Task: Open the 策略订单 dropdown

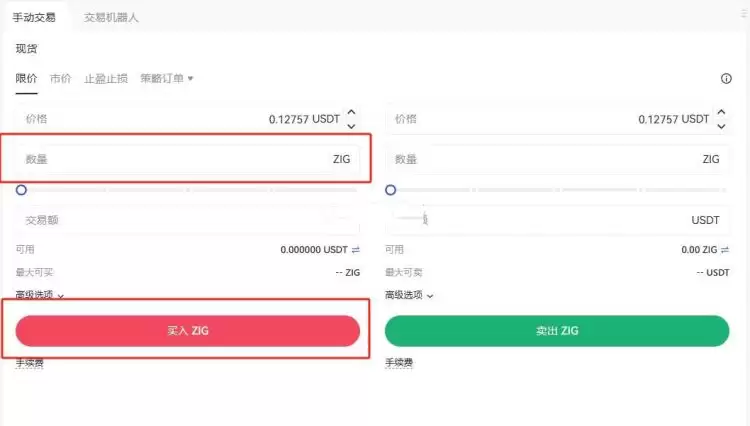Action: point(167,78)
